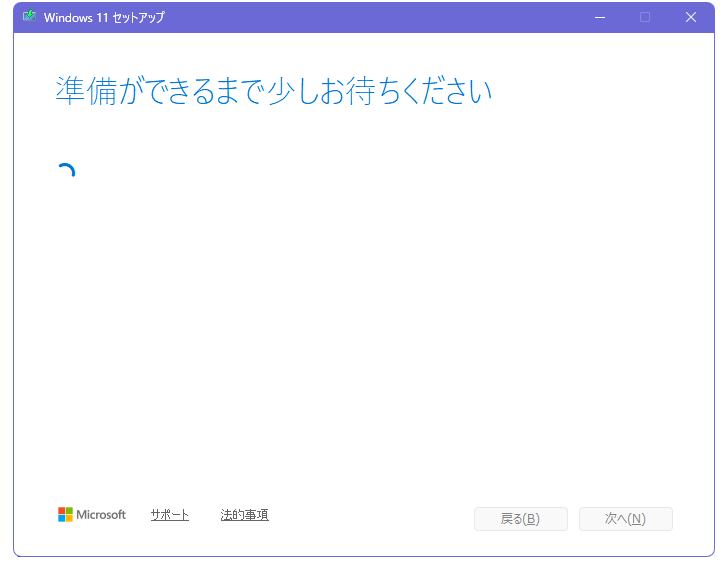Close the Windows 11 setup window
This screenshot has width=725, height=562.
691,18
